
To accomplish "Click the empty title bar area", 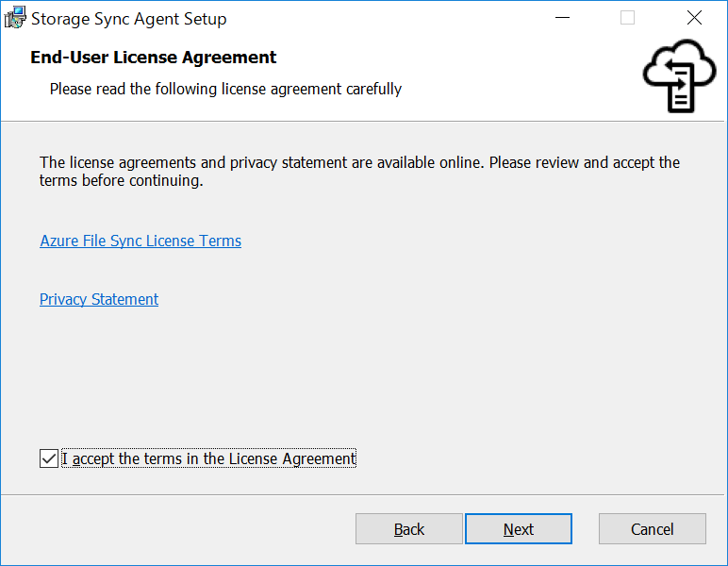I will point(377,18).
